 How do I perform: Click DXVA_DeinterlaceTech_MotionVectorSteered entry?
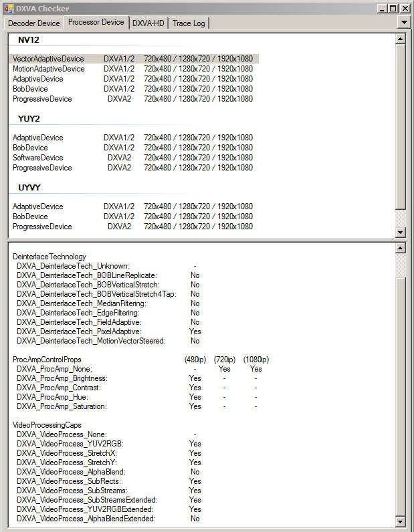(x=91, y=341)
